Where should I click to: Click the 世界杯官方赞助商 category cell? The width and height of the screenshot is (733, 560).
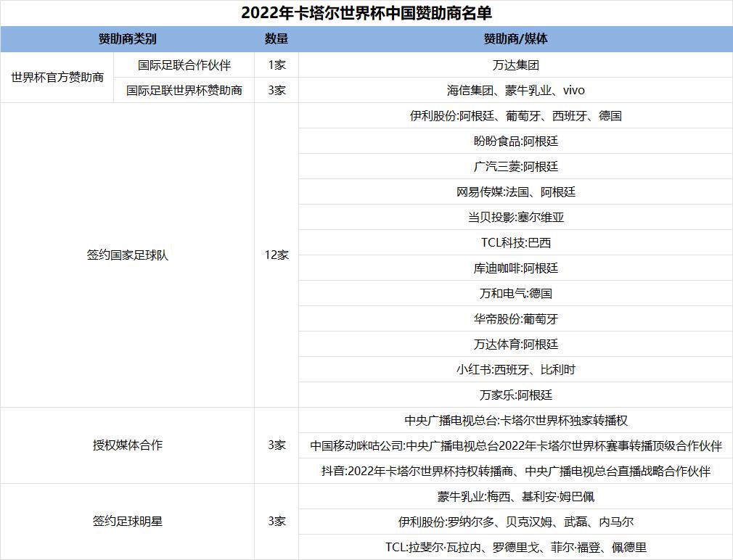tap(57, 77)
